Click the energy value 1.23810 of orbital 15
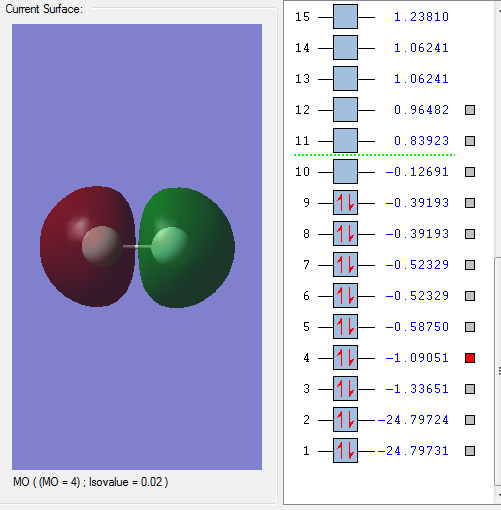The width and height of the screenshot is (501, 510). (421, 17)
